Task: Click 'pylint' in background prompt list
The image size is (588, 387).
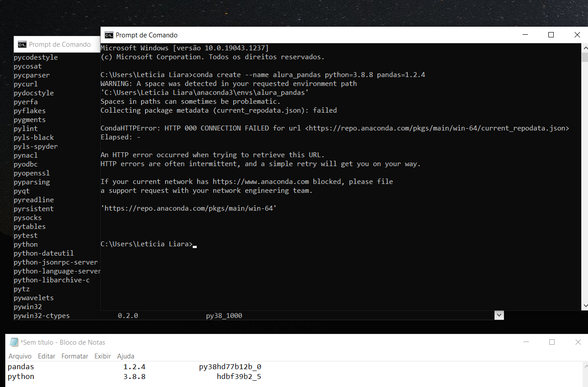Action: (26, 129)
